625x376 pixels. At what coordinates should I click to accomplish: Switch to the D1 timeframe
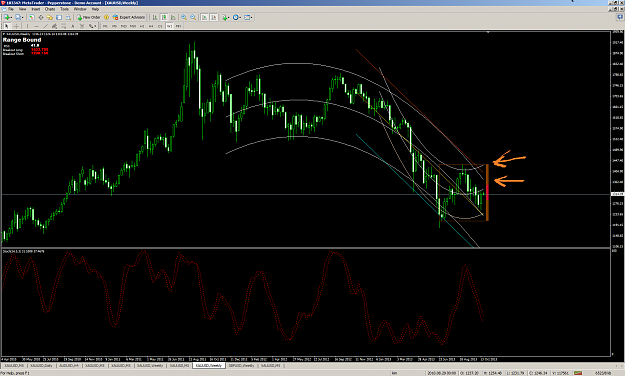pyautogui.click(x=160, y=26)
